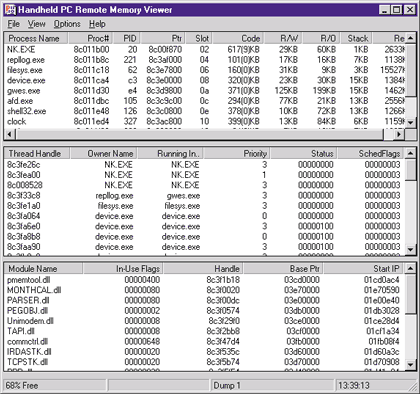
Task: Select the Unimodem.dll module row
Action: [x=205, y=321]
